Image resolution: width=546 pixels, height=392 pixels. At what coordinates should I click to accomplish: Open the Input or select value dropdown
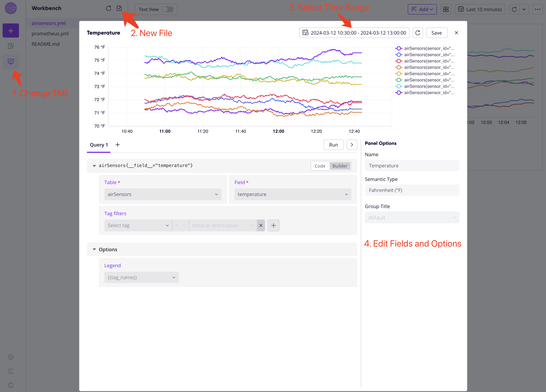tap(223, 225)
